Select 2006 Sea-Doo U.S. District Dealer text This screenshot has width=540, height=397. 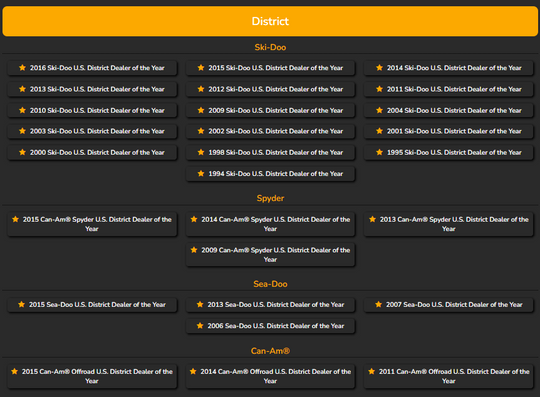pyautogui.click(x=276, y=326)
